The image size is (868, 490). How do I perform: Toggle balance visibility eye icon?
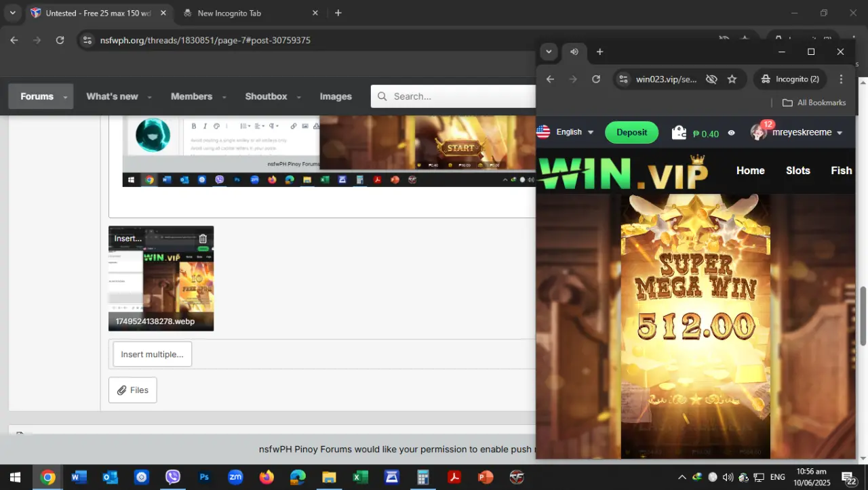731,133
